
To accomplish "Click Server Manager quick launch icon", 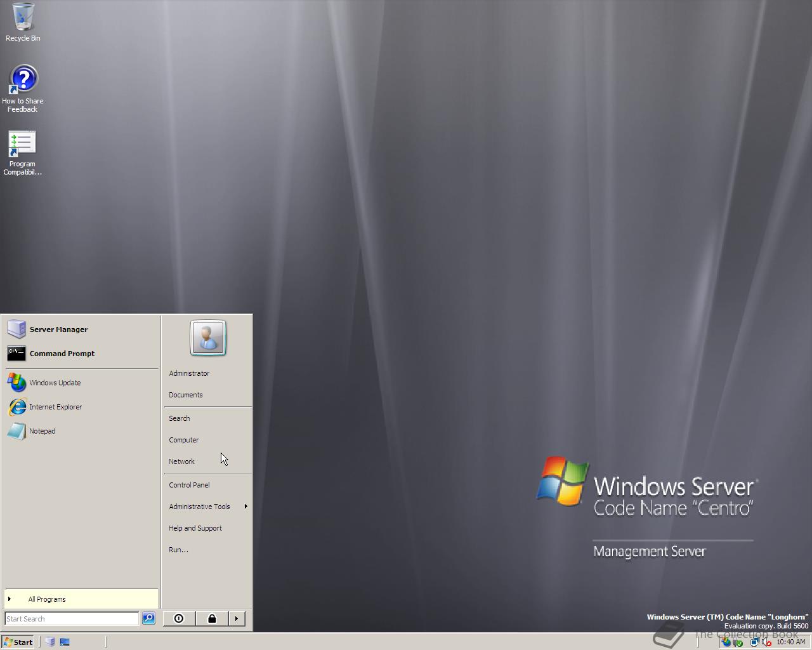I will [50, 642].
